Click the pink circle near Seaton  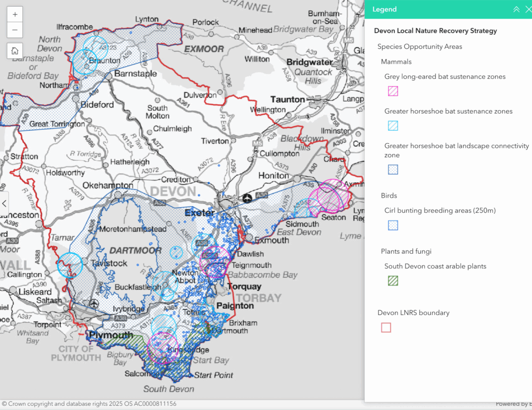pyautogui.click(x=328, y=197)
